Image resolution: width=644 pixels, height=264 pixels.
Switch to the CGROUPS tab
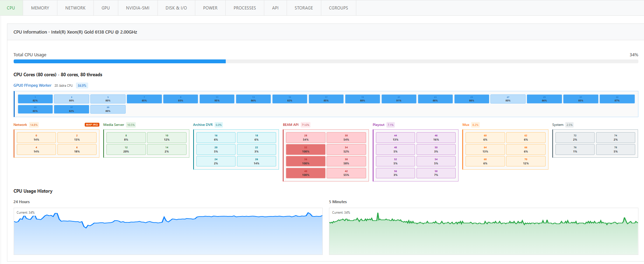338,8
